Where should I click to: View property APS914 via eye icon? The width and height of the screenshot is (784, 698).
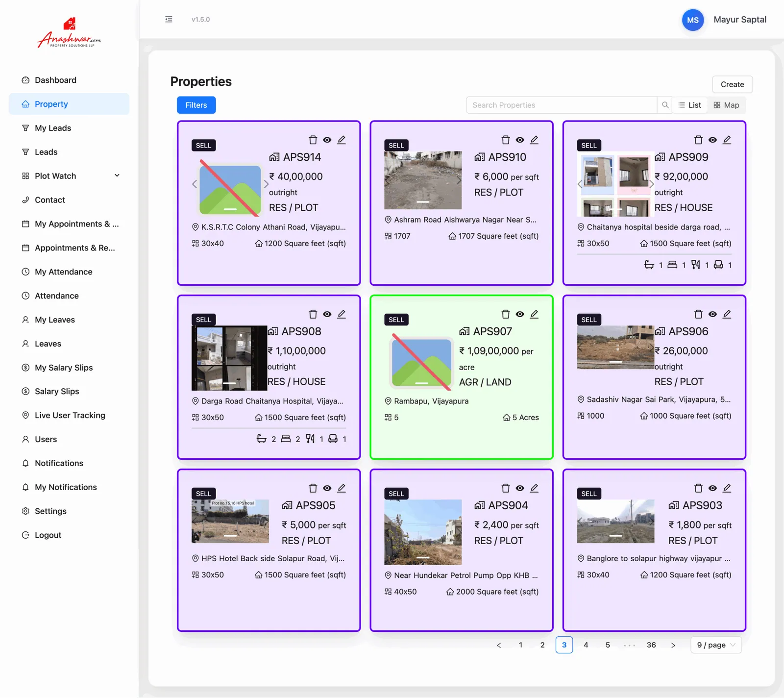click(327, 140)
